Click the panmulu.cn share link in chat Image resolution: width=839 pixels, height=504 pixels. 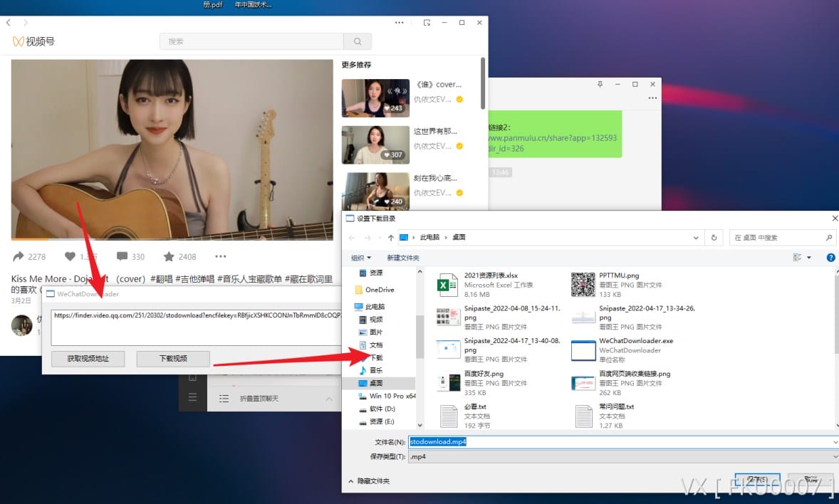(552, 143)
